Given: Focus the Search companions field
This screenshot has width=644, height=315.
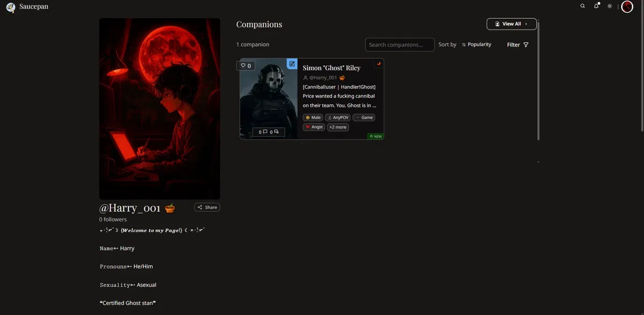Looking at the screenshot, I should click(400, 45).
